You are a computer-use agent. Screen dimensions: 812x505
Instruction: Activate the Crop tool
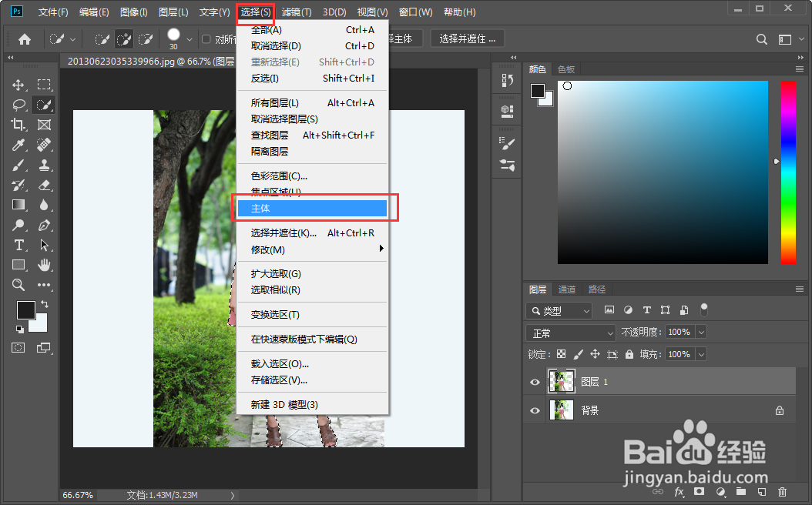pos(19,125)
